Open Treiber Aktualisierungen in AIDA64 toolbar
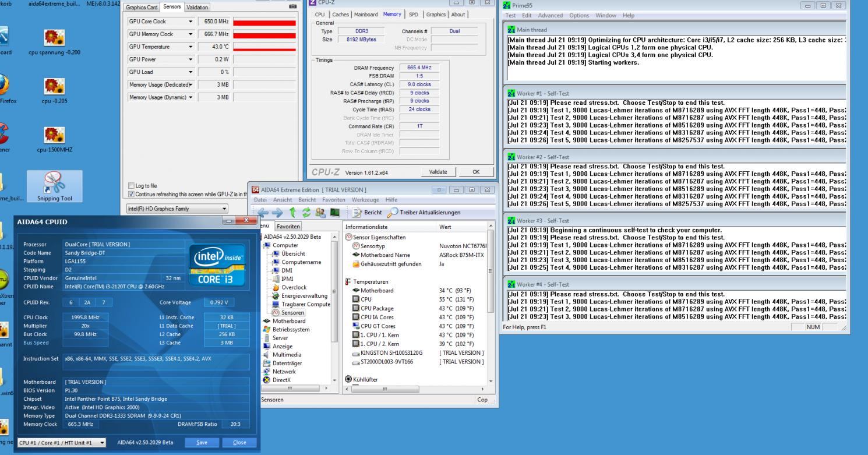This screenshot has height=455, width=868. (x=424, y=213)
